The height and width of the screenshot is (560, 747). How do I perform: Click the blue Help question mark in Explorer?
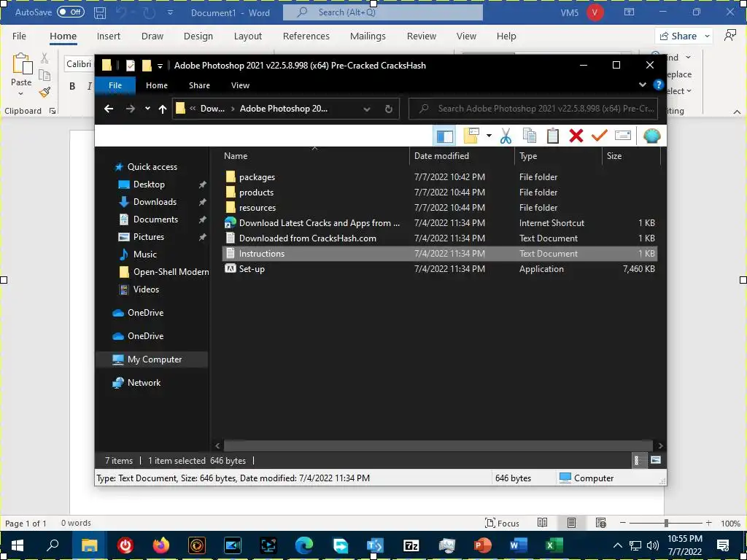coord(659,85)
